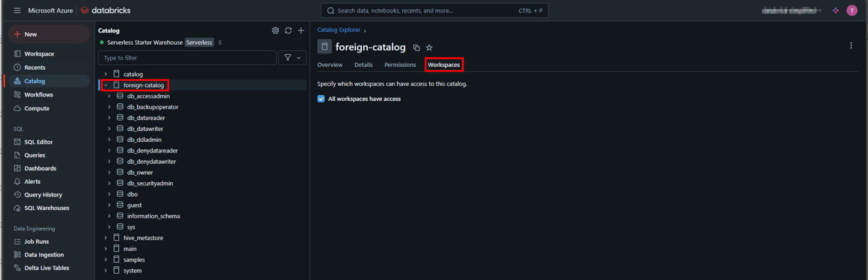
Task: Open Recents in sidebar
Action: tap(49, 67)
